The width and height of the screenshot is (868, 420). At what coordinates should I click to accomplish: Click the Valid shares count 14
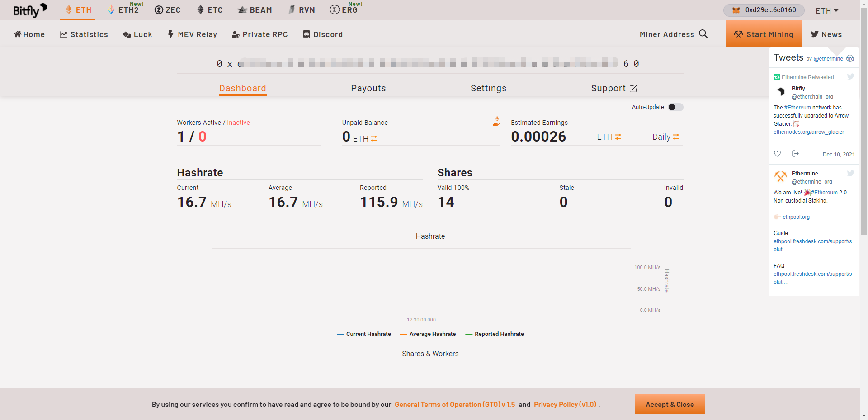coord(446,202)
